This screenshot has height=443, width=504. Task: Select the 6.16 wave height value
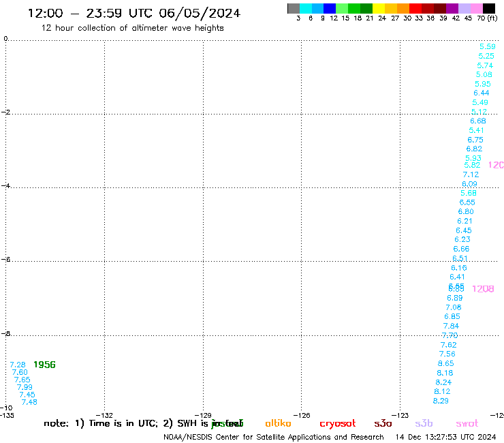[458, 268]
